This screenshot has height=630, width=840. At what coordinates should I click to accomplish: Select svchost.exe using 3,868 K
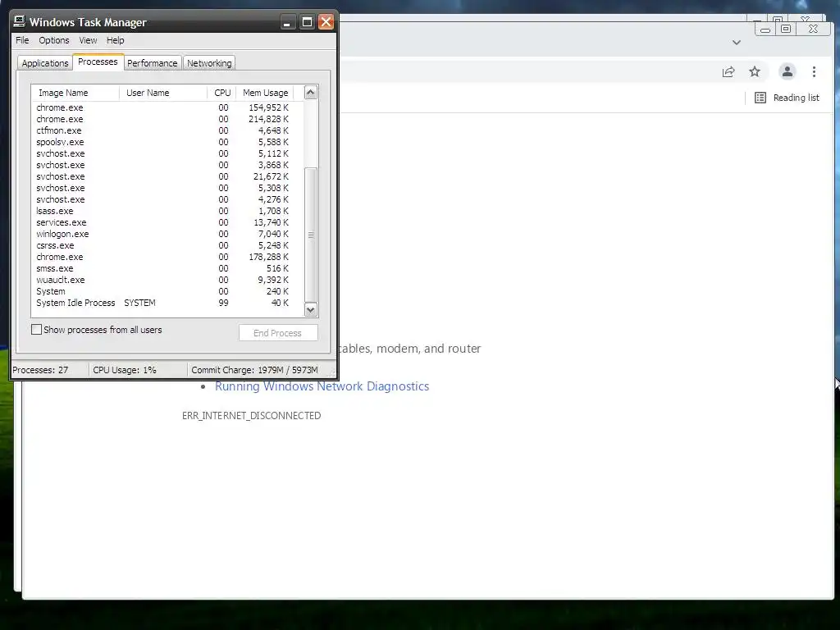coord(167,165)
